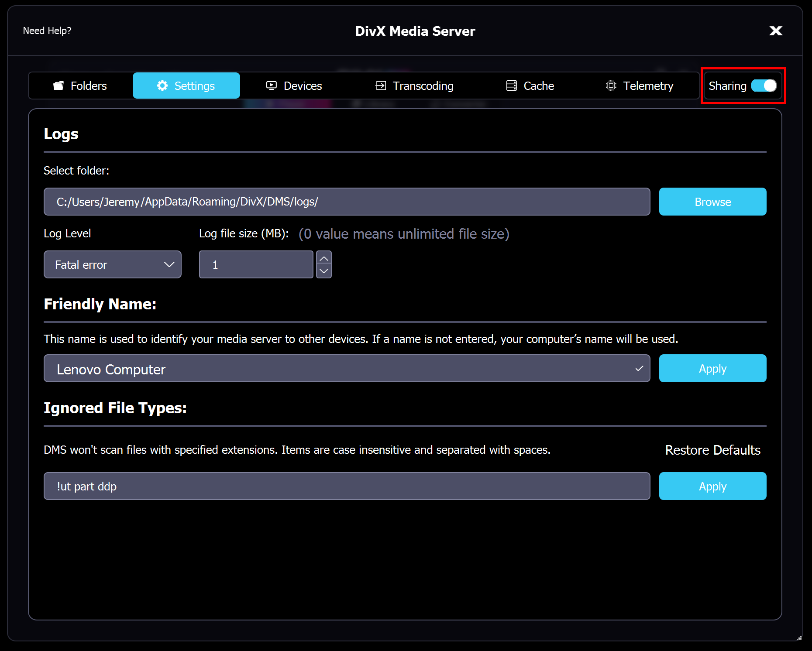Screen dimensions: 812x651
Task: Click the window resize grip corner
Action: (x=799, y=637)
